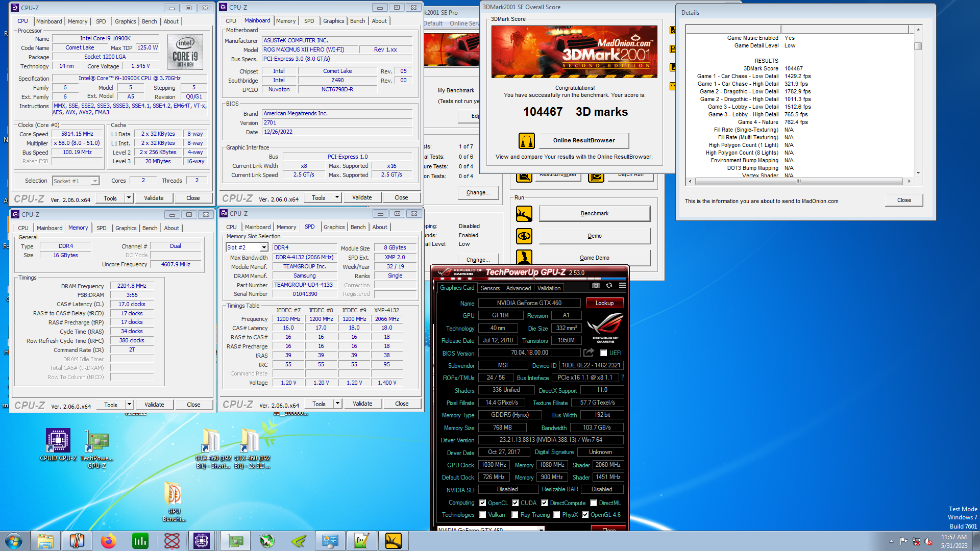Open the Validation tab in GPU-Z
The width and height of the screenshot is (980, 551).
(x=549, y=288)
